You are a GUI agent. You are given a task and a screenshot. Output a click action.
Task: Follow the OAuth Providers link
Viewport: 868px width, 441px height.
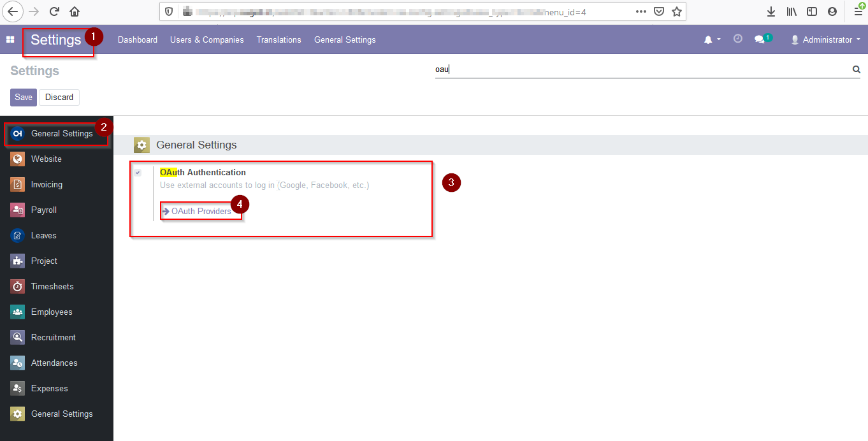click(x=201, y=211)
